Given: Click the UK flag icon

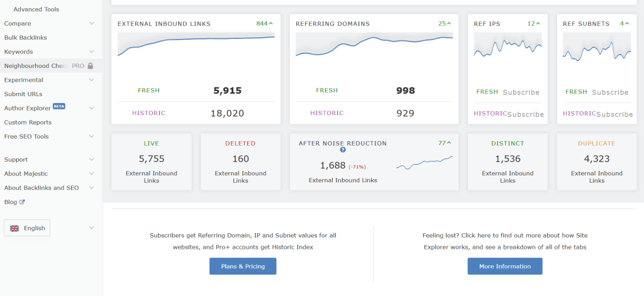Looking at the screenshot, I should pyautogui.click(x=14, y=228).
